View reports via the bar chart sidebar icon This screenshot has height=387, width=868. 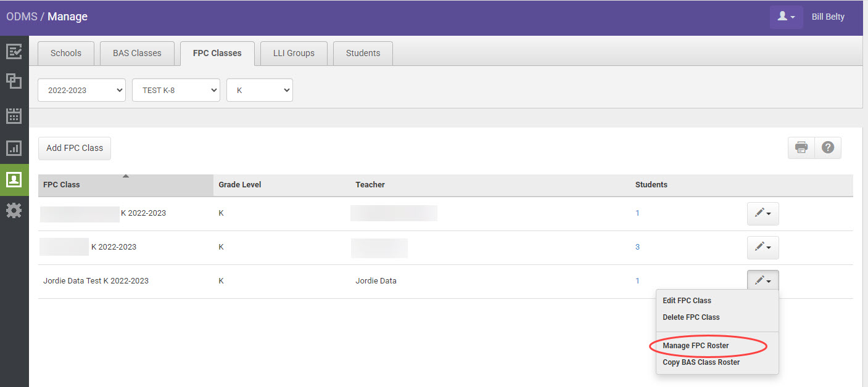[14, 148]
